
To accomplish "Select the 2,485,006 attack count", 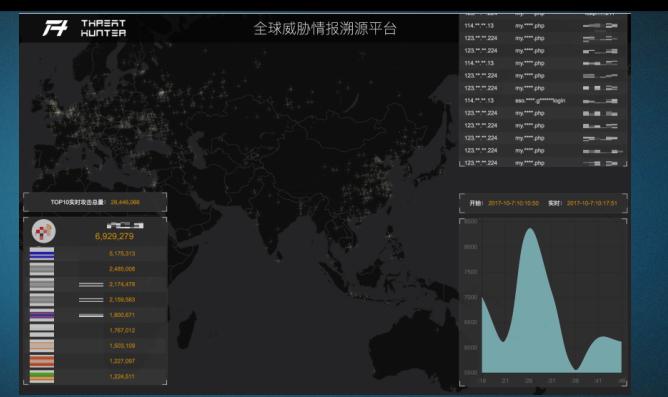I will (x=122, y=269).
